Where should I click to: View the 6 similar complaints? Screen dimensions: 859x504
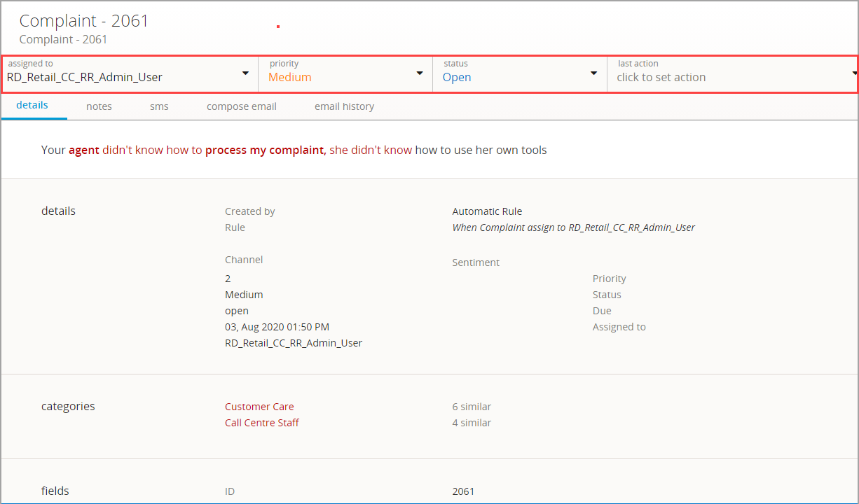pos(472,407)
